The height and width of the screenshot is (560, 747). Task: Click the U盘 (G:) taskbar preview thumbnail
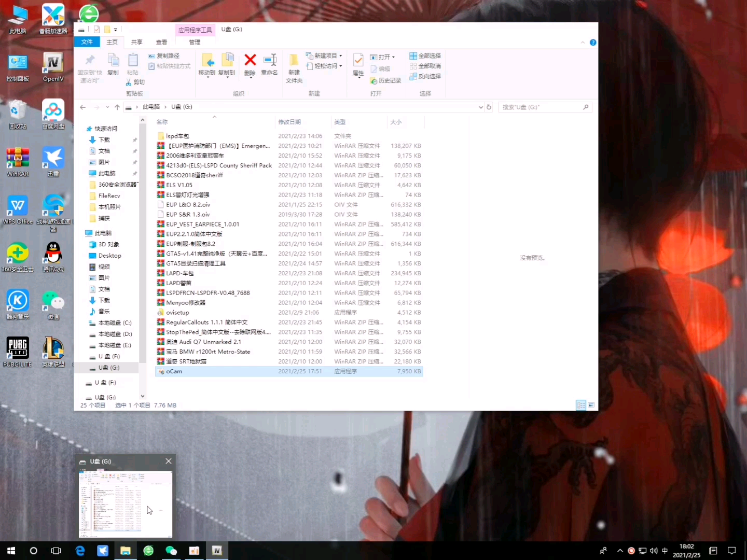click(x=126, y=504)
